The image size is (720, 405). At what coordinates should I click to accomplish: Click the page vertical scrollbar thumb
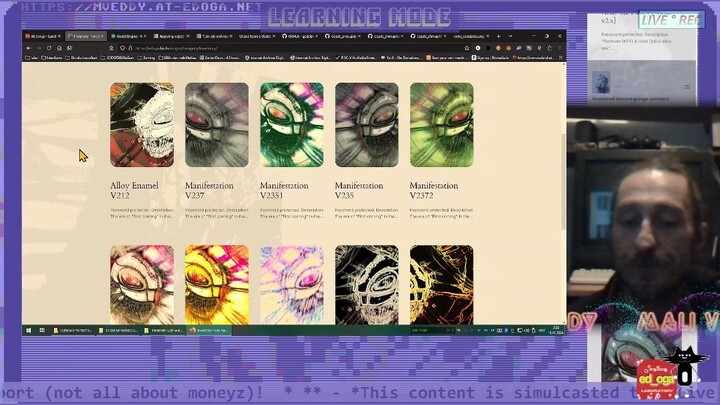click(564, 181)
